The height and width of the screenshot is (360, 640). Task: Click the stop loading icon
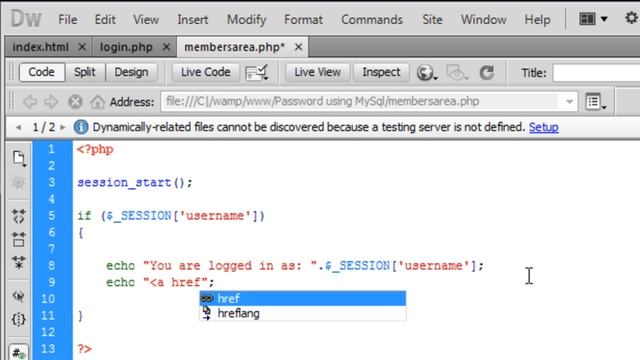coord(75,102)
